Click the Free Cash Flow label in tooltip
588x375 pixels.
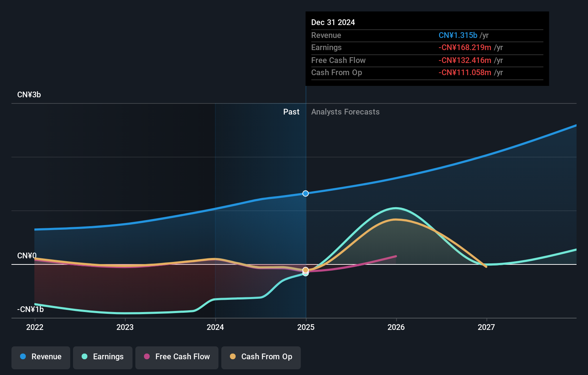point(338,60)
